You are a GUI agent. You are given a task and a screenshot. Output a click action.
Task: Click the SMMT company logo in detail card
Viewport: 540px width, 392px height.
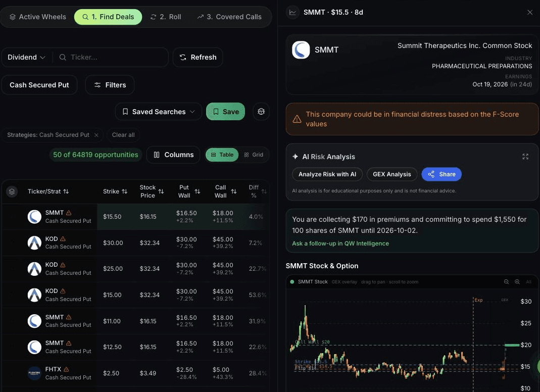tap(301, 50)
